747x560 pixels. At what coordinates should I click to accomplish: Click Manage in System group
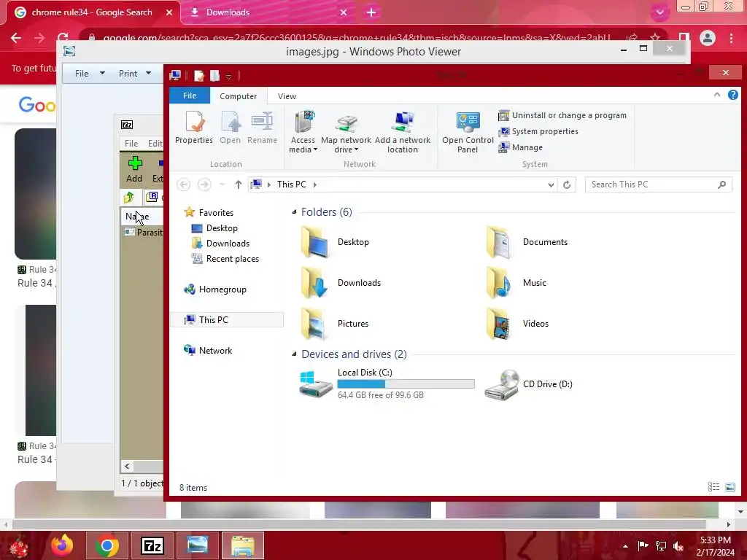(521, 147)
